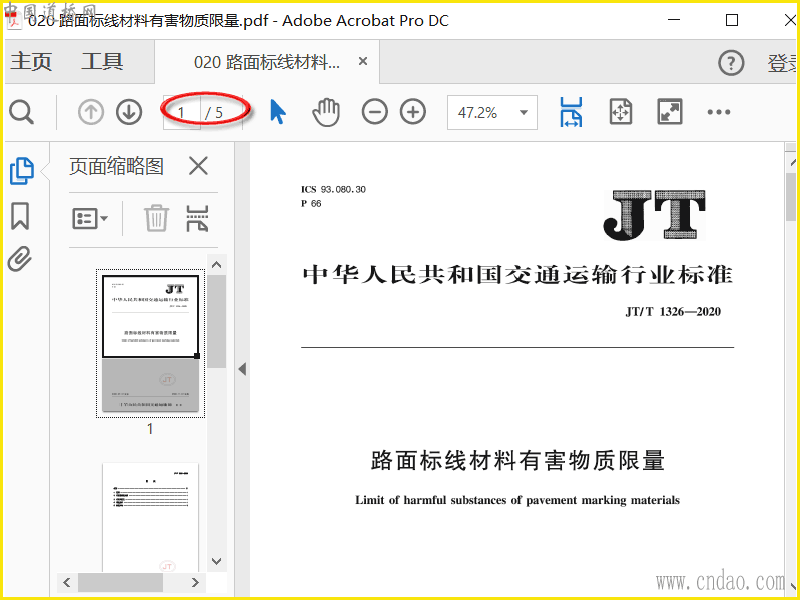Click the page 1 label under thumbnail
Viewport: 800px width, 600px height.
[150, 429]
